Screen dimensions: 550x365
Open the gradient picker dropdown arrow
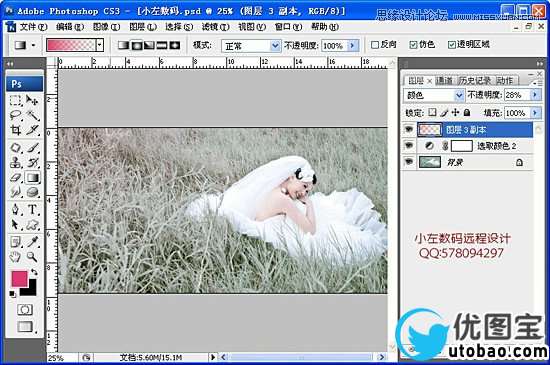[x=100, y=45]
